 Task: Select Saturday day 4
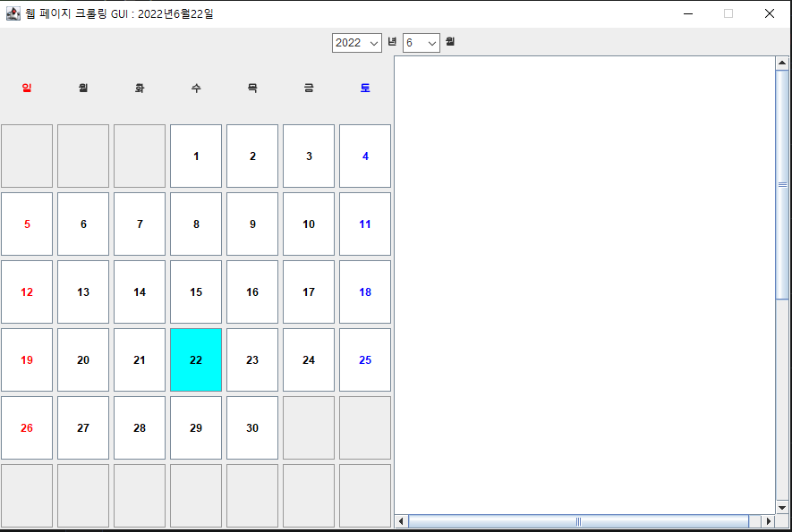pos(365,156)
